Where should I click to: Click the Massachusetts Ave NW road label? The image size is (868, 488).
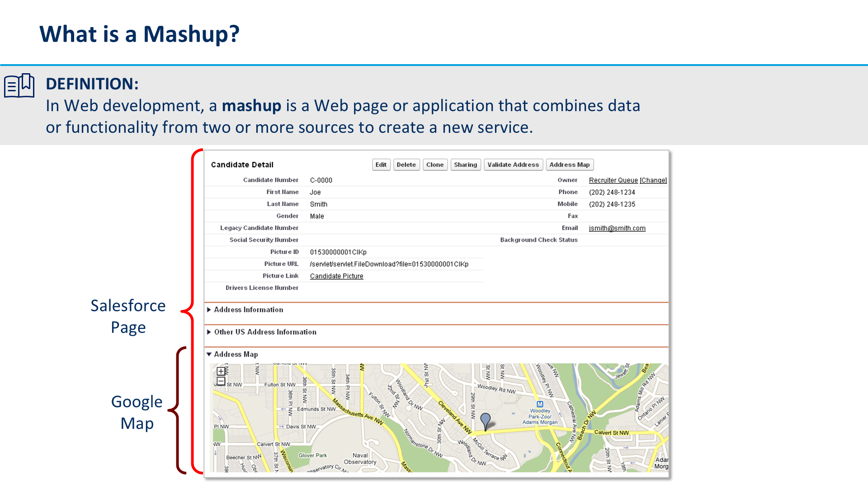click(358, 412)
